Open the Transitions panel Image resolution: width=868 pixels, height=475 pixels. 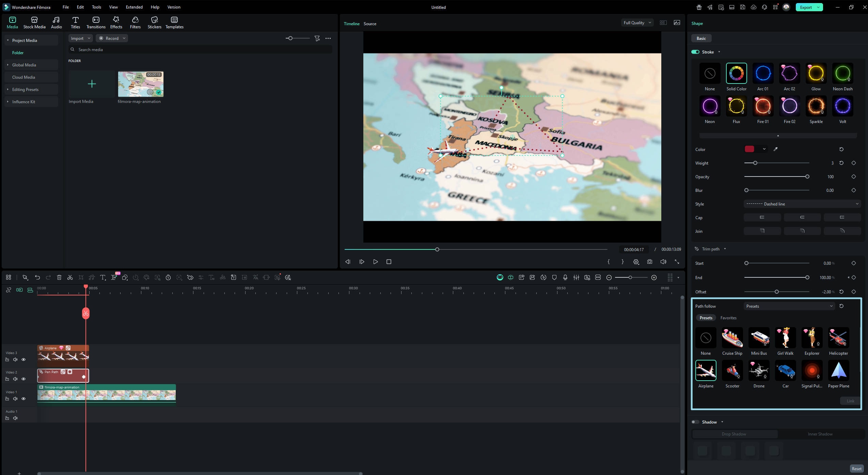(95, 22)
